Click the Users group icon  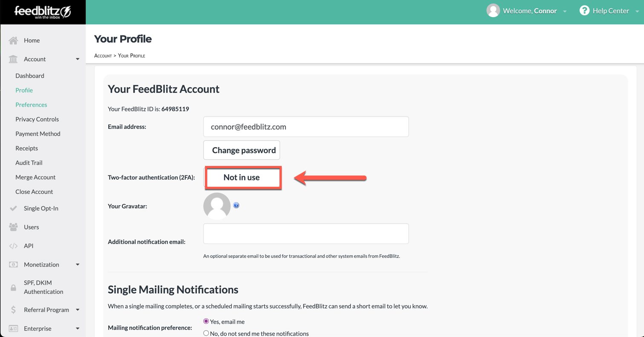click(x=13, y=227)
